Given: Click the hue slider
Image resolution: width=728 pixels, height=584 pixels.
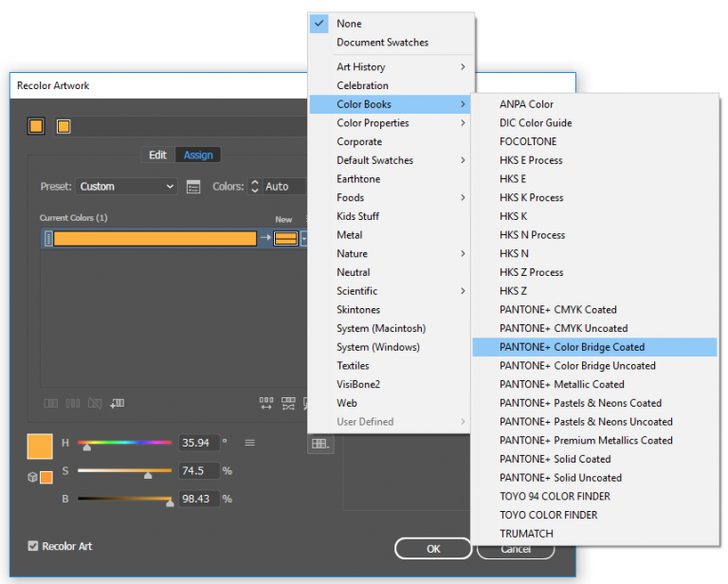Looking at the screenshot, I should (124, 444).
